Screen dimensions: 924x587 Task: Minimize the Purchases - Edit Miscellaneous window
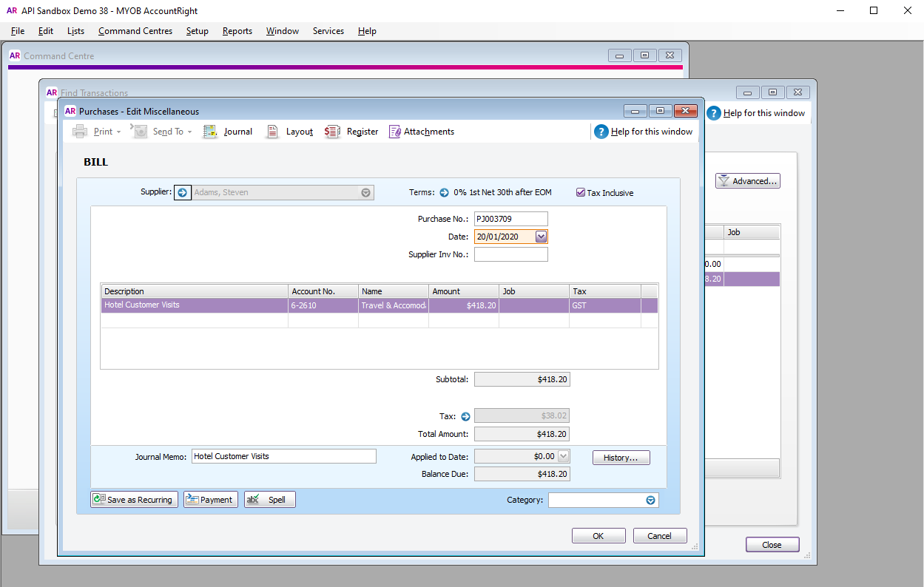coord(635,111)
